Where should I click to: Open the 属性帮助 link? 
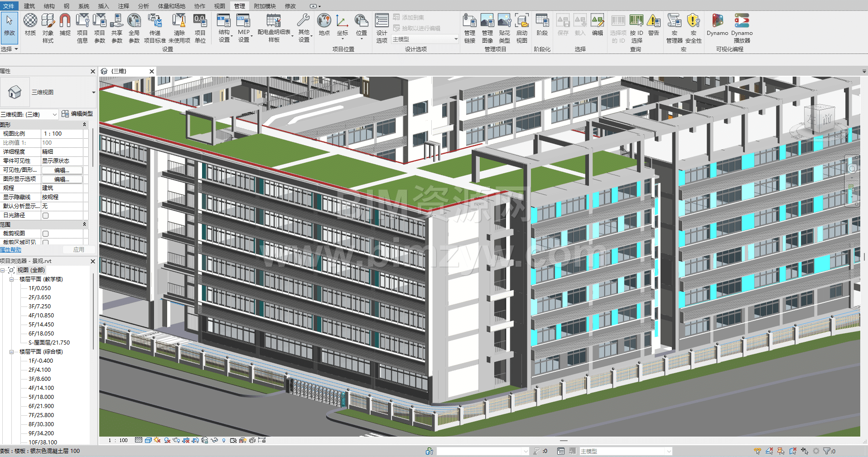pos(11,250)
